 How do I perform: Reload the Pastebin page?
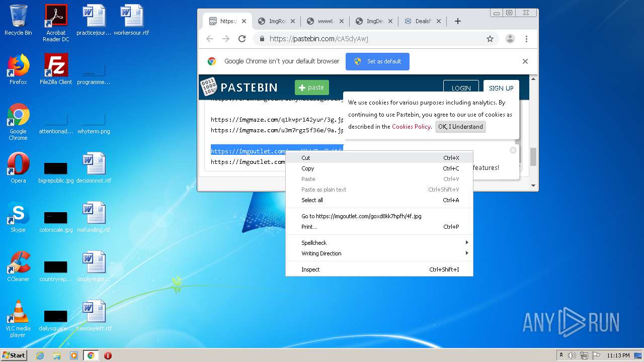242,39
